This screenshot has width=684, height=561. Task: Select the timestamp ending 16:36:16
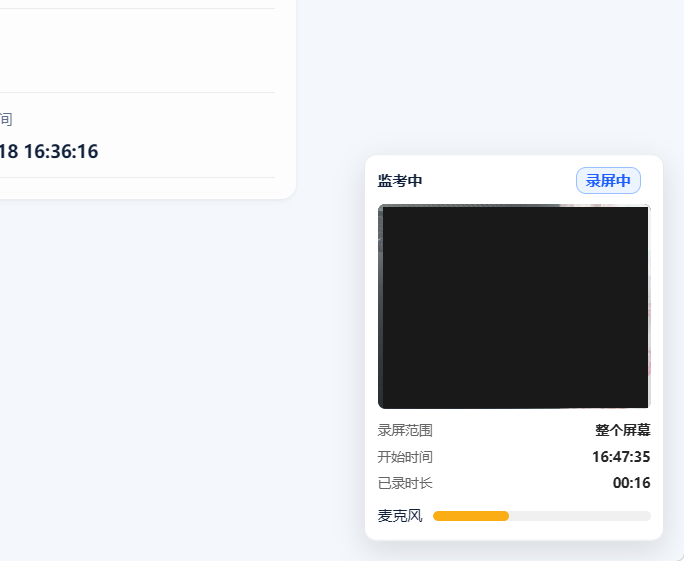click(x=49, y=151)
